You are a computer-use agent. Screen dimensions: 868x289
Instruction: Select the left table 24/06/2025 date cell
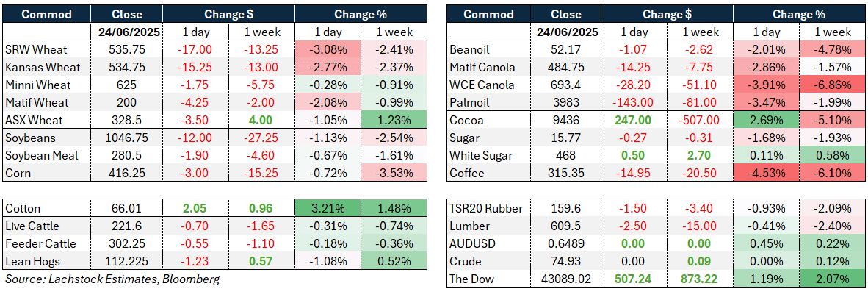coord(127,32)
